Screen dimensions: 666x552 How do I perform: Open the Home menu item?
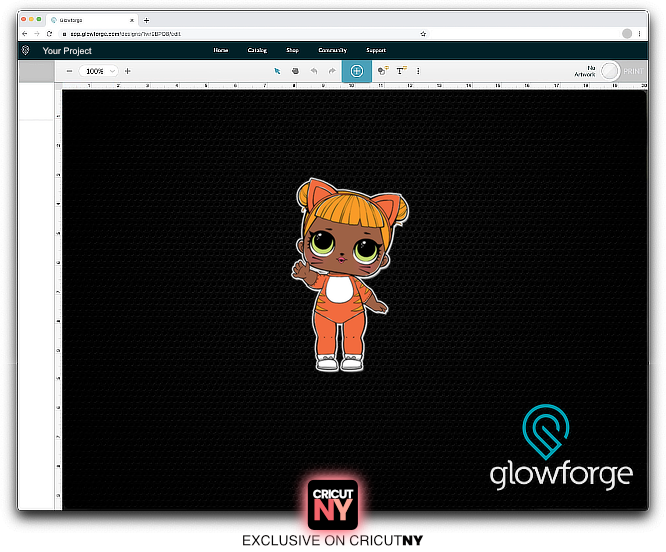221,50
